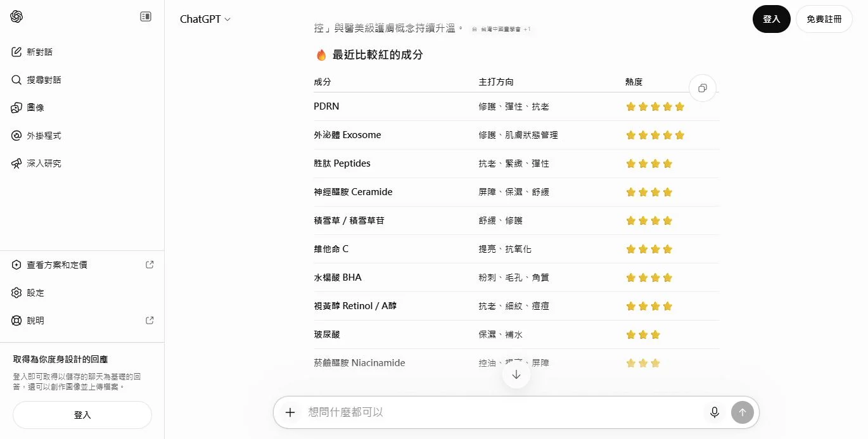This screenshot has height=439, width=868.
Task: Click the 最近比較紅的成分 heading
Action: (x=378, y=54)
